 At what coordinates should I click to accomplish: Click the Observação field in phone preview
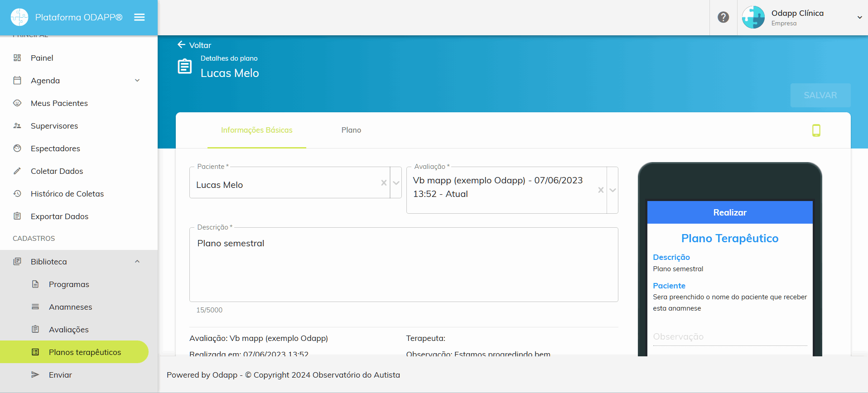[x=730, y=336]
